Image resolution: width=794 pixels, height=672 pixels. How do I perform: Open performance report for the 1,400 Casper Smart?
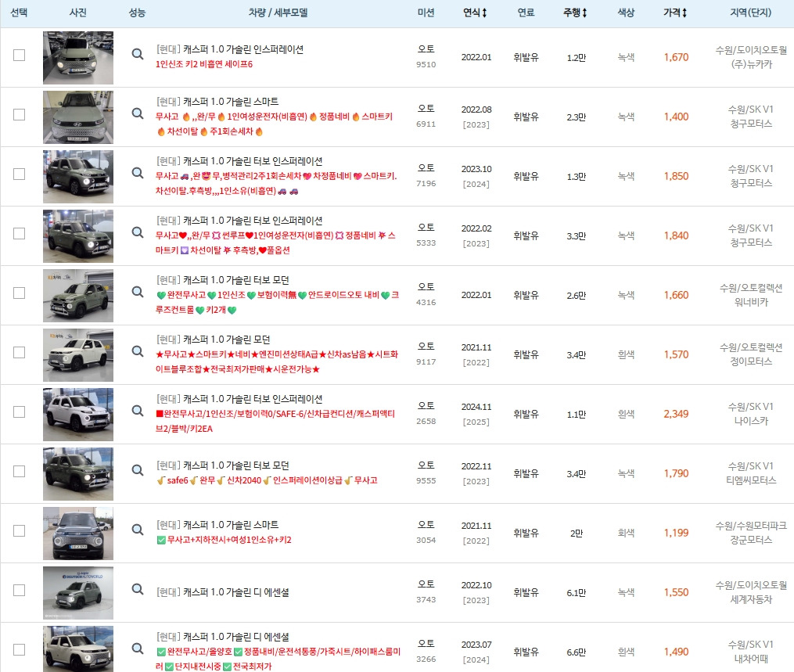137,113
